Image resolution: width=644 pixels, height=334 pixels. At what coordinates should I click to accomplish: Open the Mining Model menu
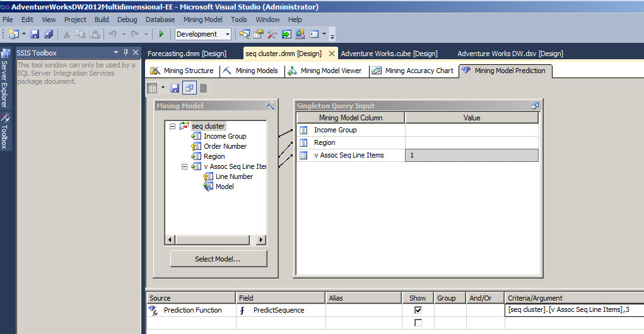pyautogui.click(x=202, y=20)
